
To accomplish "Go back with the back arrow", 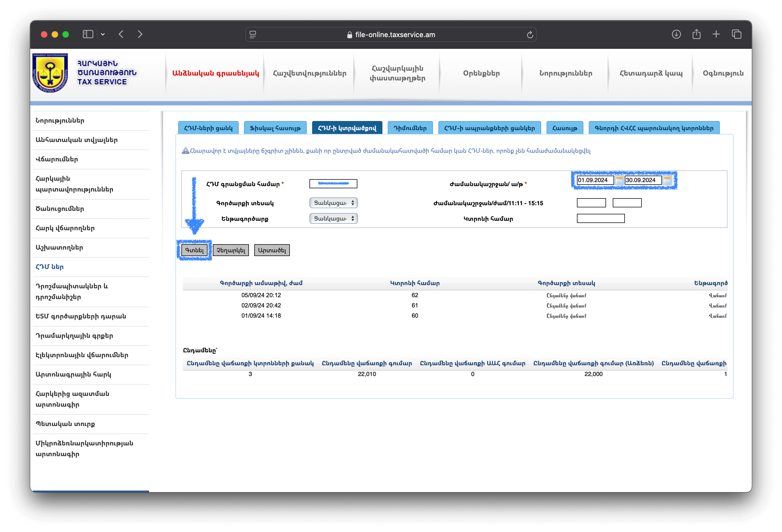I will (x=121, y=34).
